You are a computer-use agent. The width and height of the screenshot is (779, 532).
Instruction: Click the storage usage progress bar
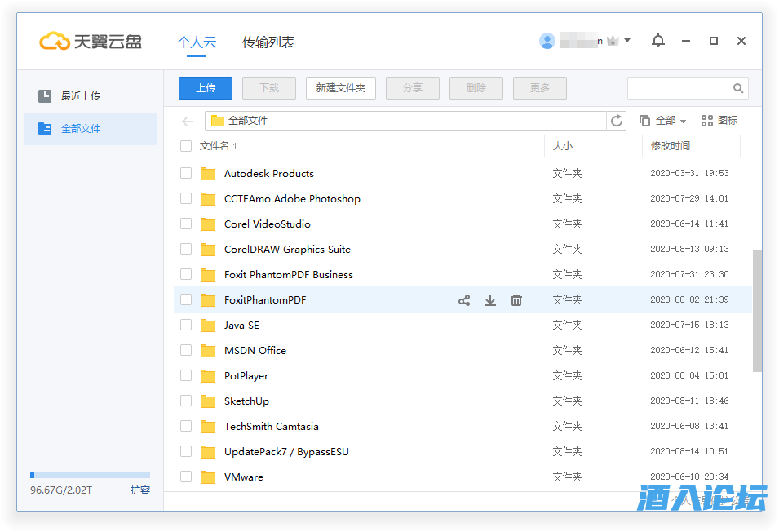pyautogui.click(x=90, y=475)
